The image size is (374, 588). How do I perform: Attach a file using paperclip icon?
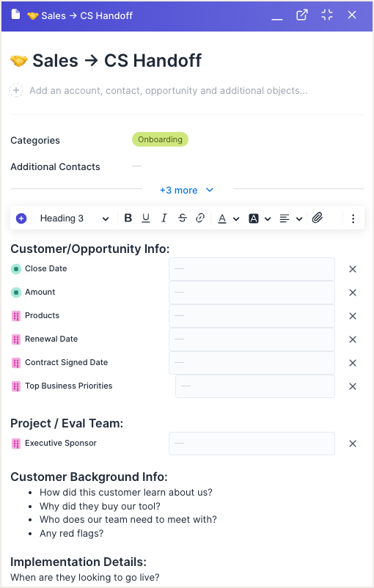pos(318,218)
